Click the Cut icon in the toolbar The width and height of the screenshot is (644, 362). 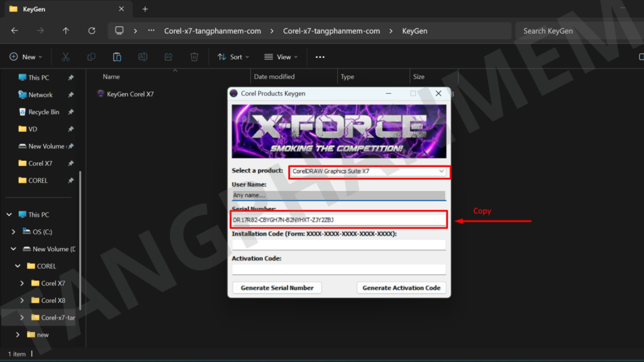(65, 57)
